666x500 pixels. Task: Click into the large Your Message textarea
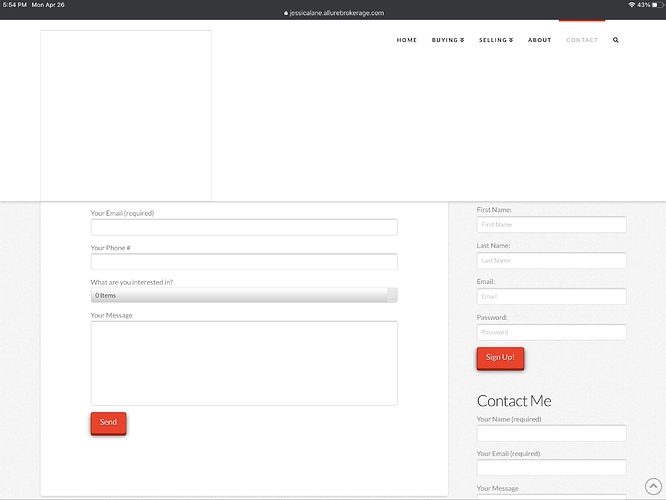coord(244,363)
